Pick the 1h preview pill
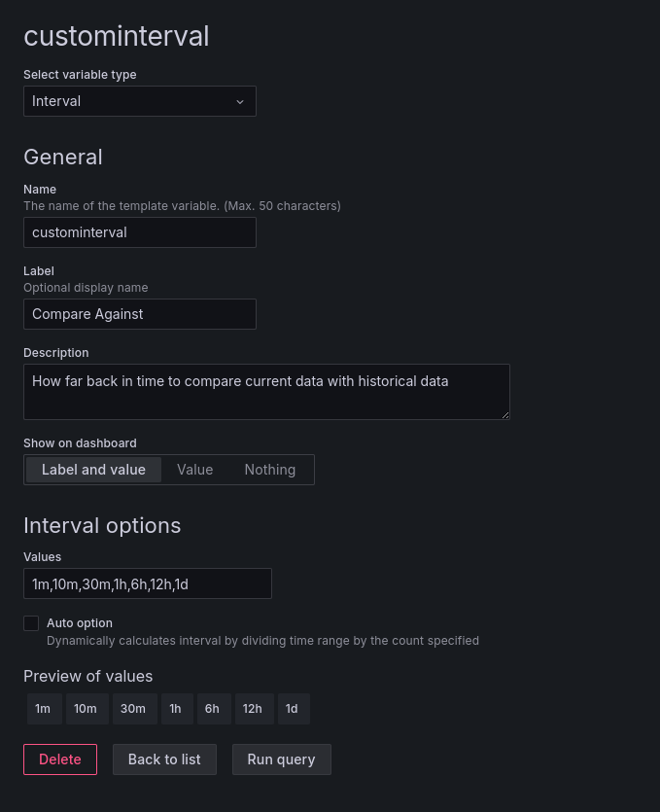The height and width of the screenshot is (812, 660). tap(176, 709)
